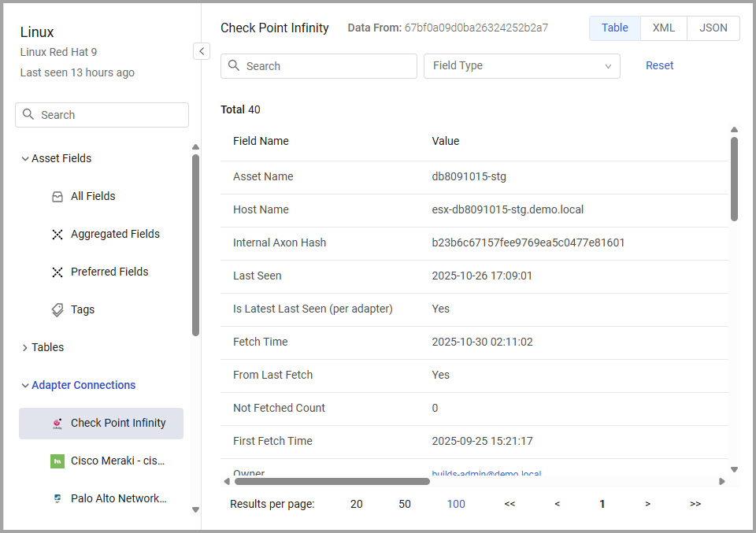Image resolution: width=756 pixels, height=533 pixels.
Task: Open Tags in sidebar
Action: (83, 309)
